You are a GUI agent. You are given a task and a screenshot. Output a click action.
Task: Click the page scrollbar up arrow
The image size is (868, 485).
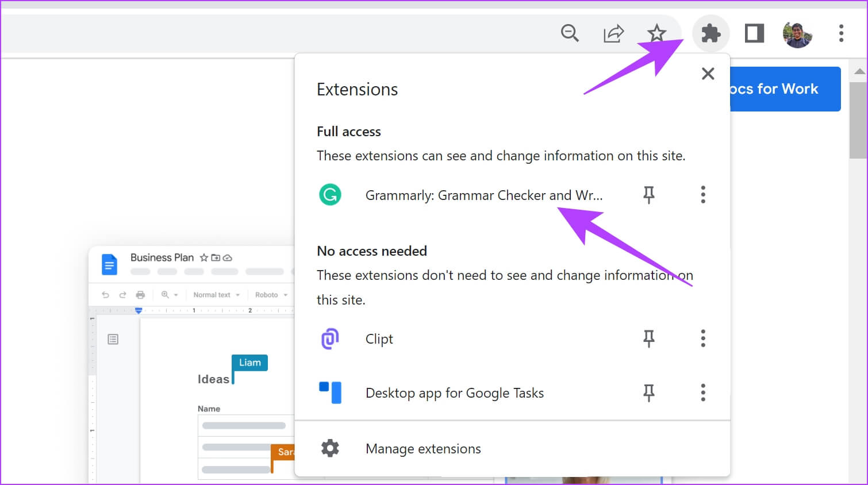[859, 72]
